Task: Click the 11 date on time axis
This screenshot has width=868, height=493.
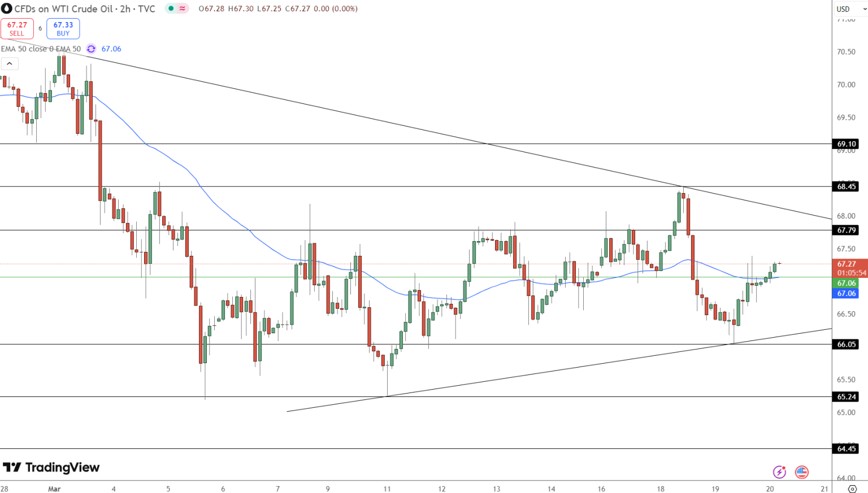Action: tap(387, 488)
